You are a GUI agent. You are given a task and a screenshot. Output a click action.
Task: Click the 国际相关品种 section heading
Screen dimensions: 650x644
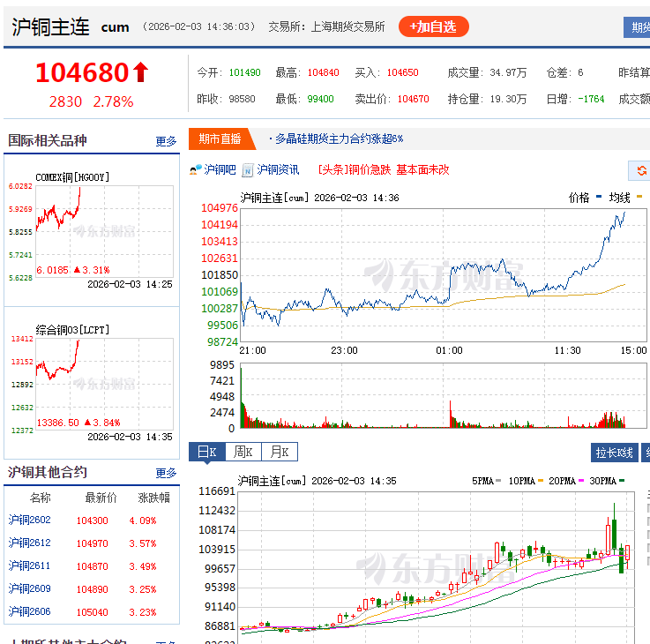tap(48, 140)
